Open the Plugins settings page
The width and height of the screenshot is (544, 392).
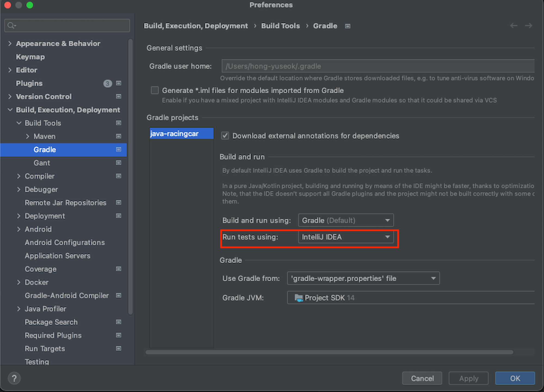(x=29, y=83)
